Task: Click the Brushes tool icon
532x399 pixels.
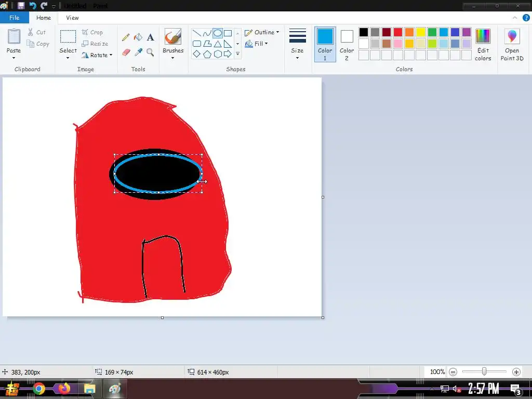Action: click(172, 37)
